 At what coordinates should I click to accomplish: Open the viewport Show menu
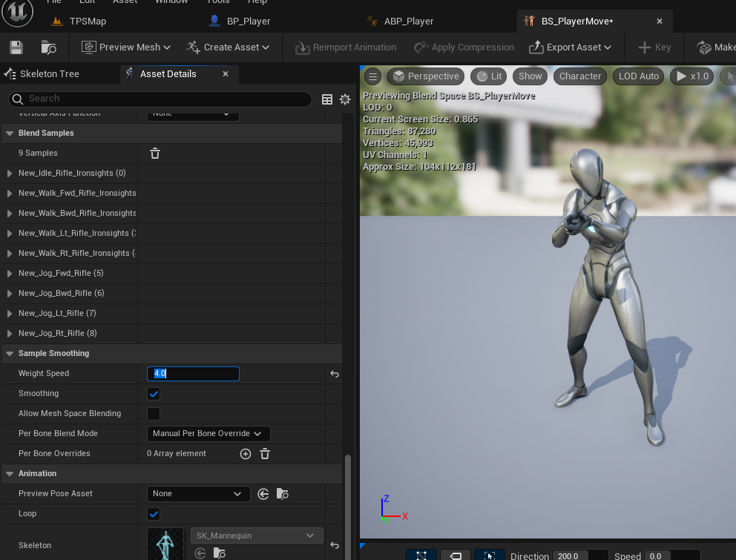(530, 76)
